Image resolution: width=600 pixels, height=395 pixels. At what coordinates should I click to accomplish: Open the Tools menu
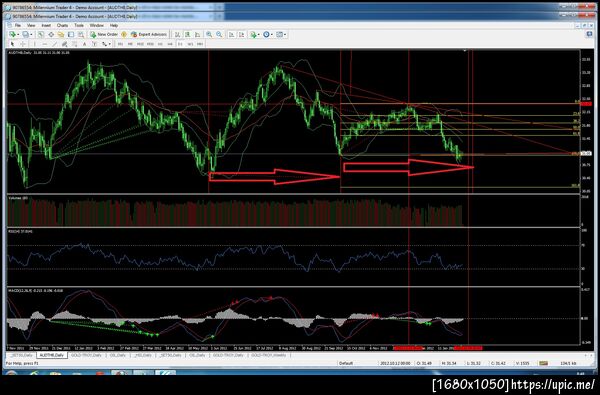(x=79, y=25)
